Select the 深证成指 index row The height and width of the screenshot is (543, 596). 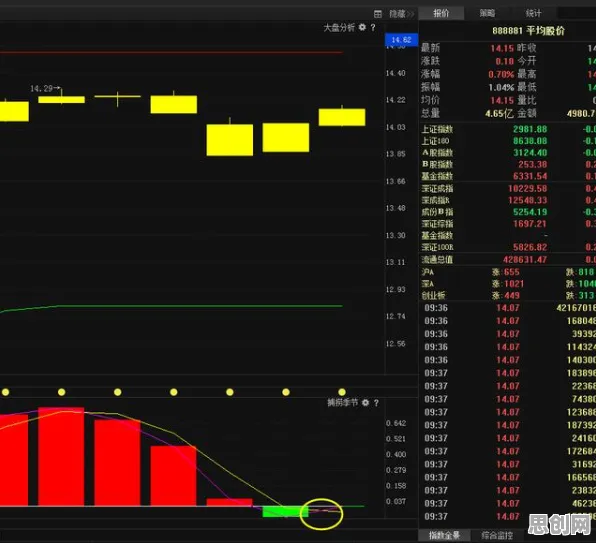tap(508, 188)
